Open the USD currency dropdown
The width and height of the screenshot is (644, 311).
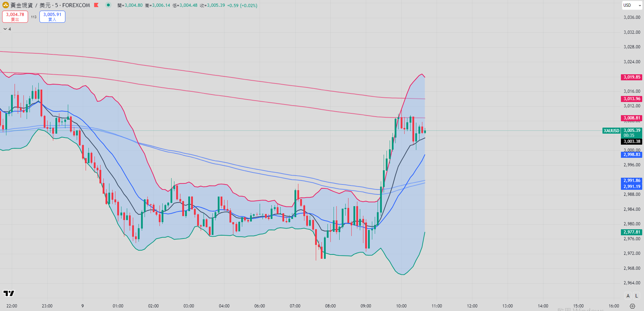[x=632, y=5]
